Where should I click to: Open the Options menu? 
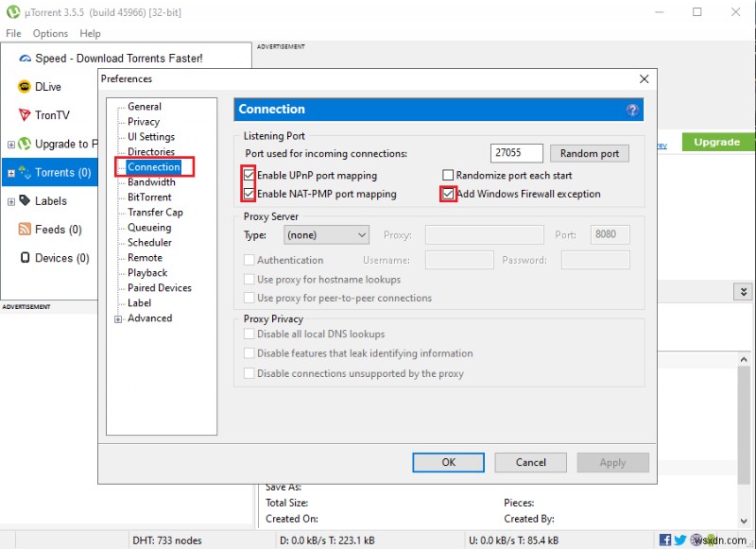click(x=50, y=33)
